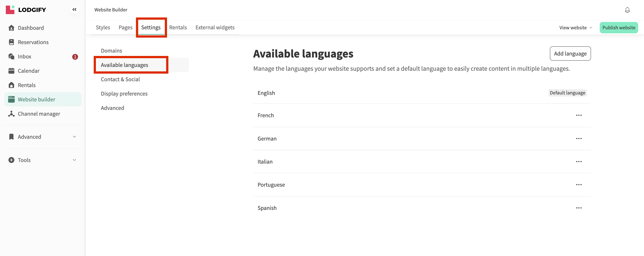Image resolution: width=644 pixels, height=256 pixels.
Task: Click the Add language button
Action: click(570, 53)
